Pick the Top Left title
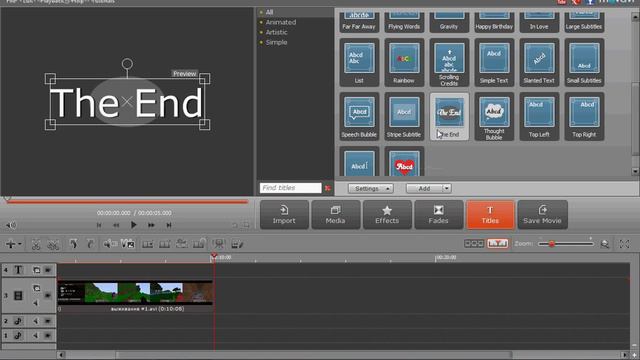The width and height of the screenshot is (640, 360). click(539, 116)
